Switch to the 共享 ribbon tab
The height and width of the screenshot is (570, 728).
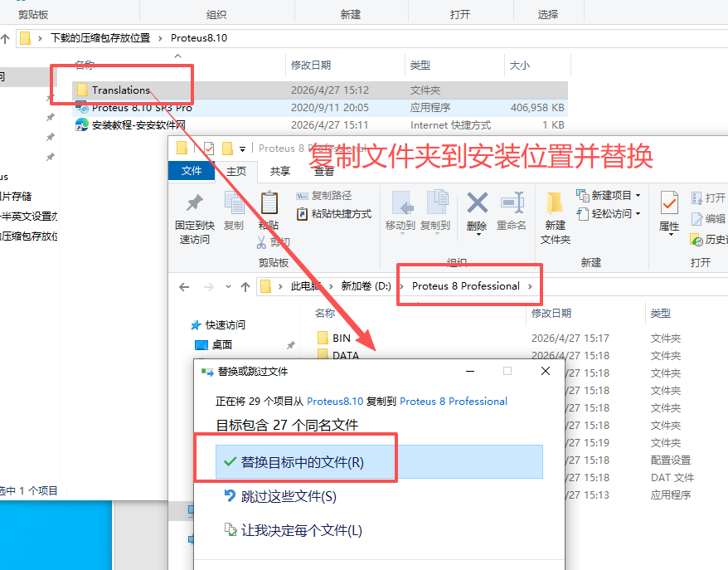point(280,171)
